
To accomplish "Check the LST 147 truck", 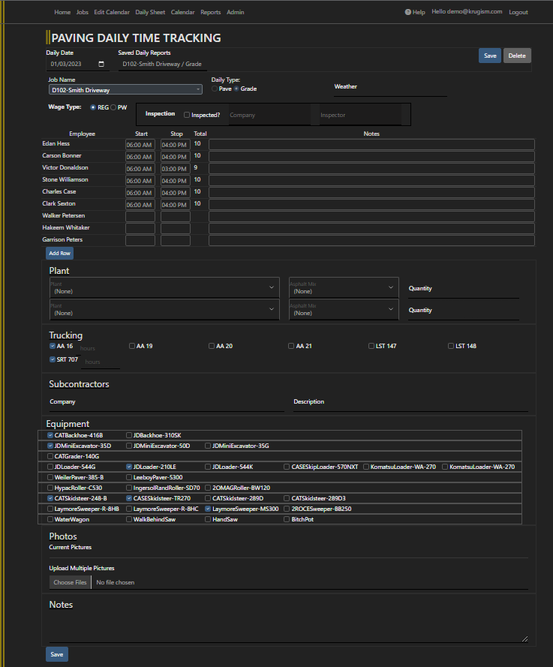I will (371, 346).
